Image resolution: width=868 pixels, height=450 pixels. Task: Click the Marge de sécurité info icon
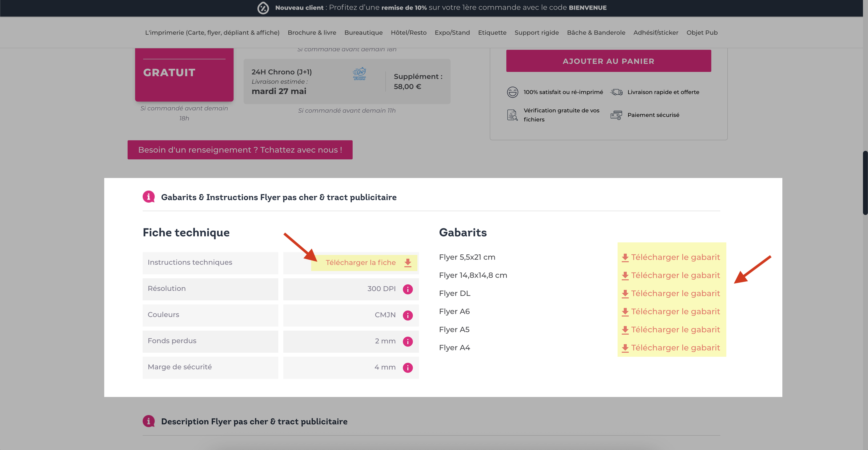click(x=408, y=367)
